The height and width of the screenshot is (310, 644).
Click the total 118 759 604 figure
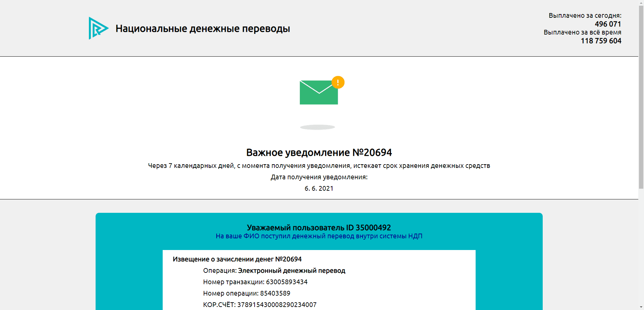pos(601,41)
